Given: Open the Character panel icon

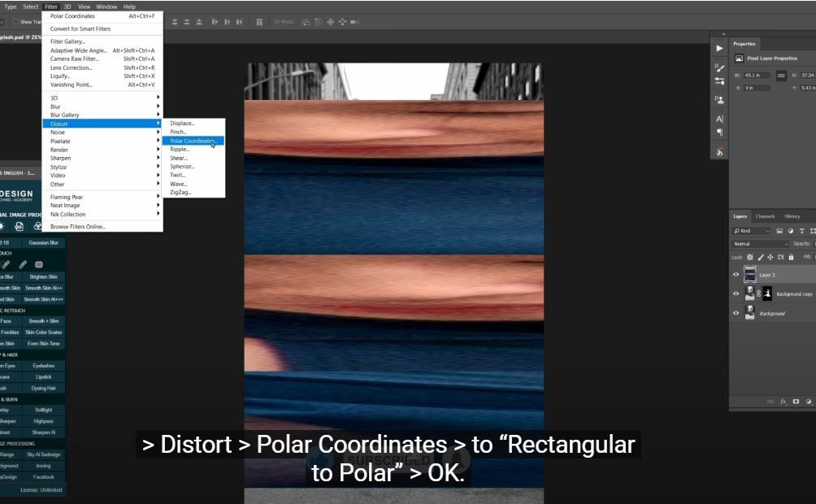Looking at the screenshot, I should point(719,119).
